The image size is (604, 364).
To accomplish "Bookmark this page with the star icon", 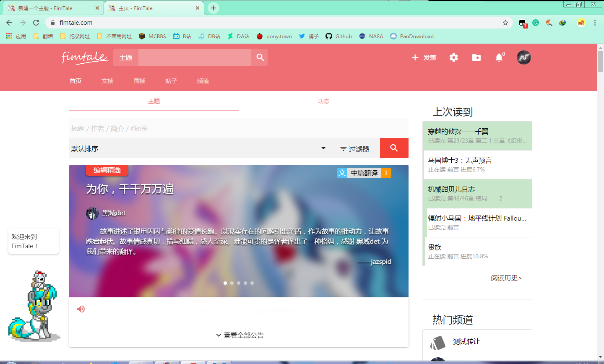I will click(505, 23).
